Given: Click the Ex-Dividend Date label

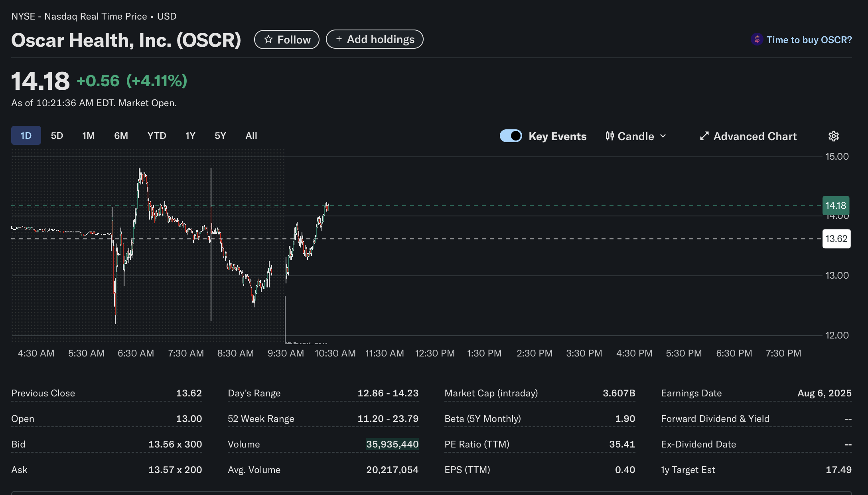Looking at the screenshot, I should [698, 444].
